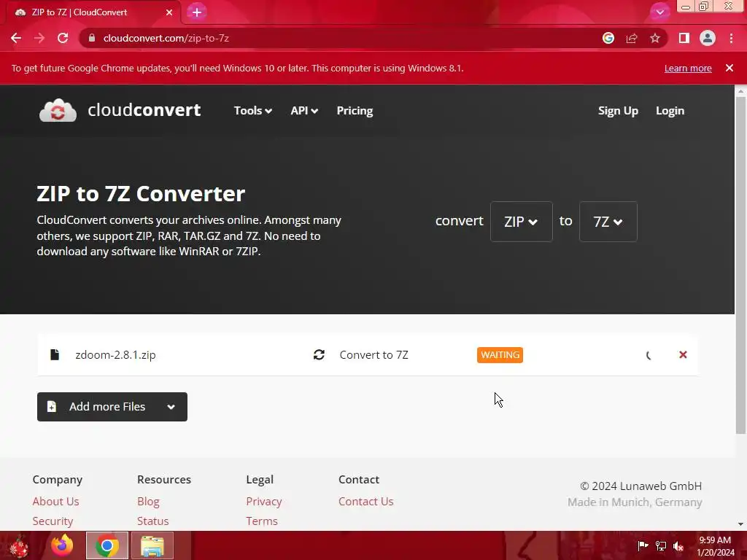Click the cloudconvert brand name text
This screenshot has width=747, height=560.
144,110
